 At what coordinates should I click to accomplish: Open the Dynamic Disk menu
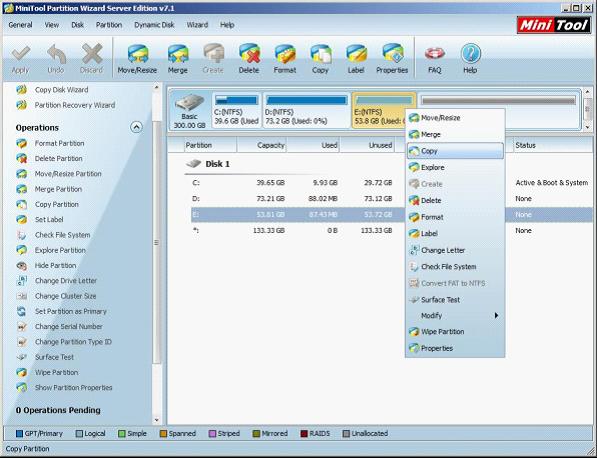point(154,25)
